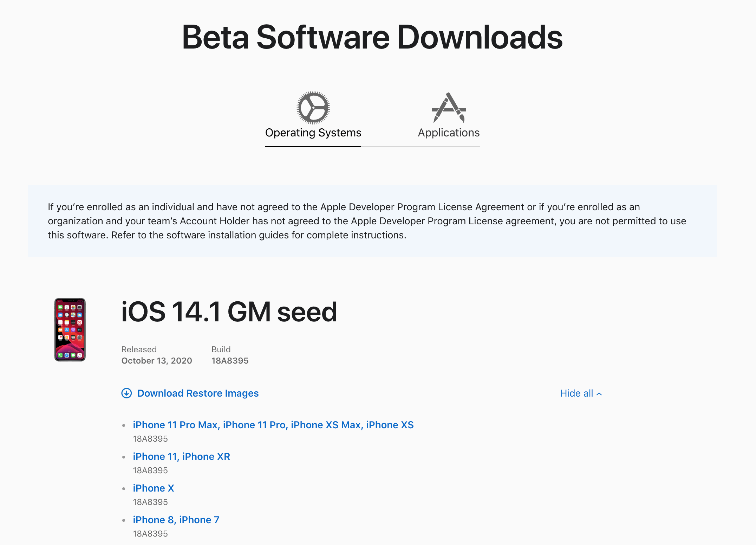The image size is (756, 545).
Task: Click the Operating Systems gear icon
Action: pos(313,108)
